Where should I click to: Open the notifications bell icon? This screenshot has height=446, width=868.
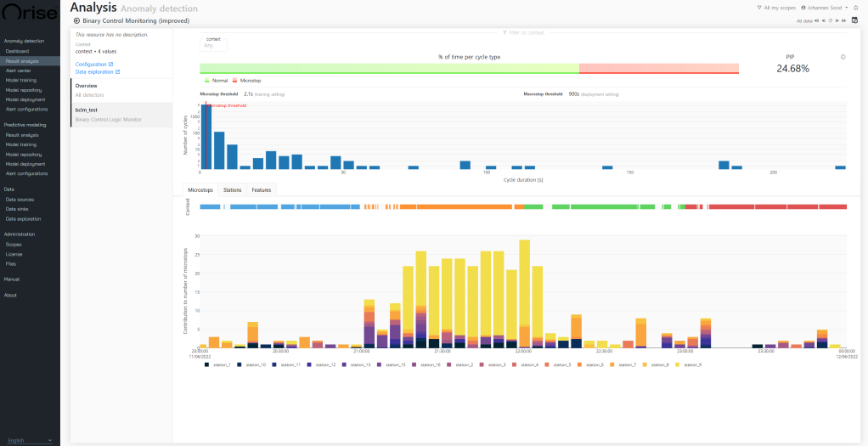856,8
